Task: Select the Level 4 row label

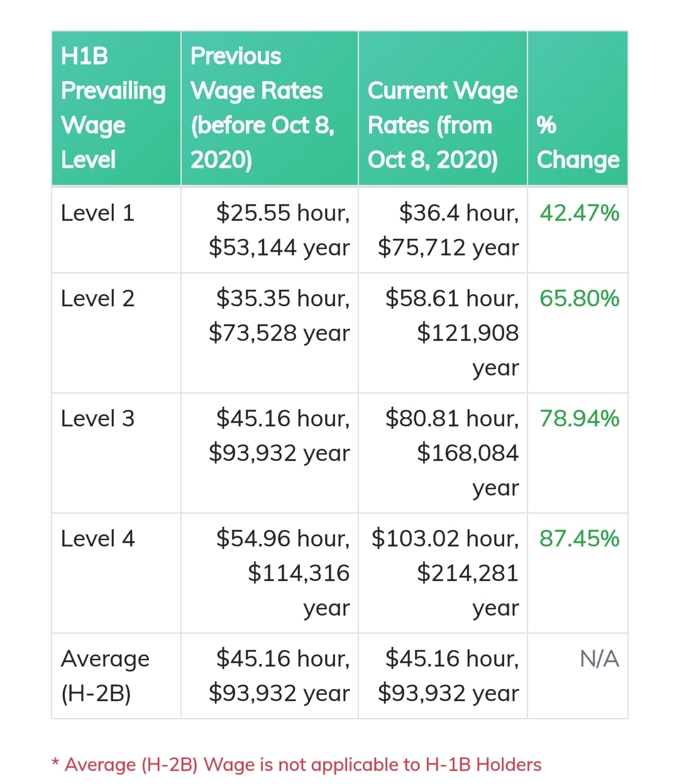Action: (98, 538)
